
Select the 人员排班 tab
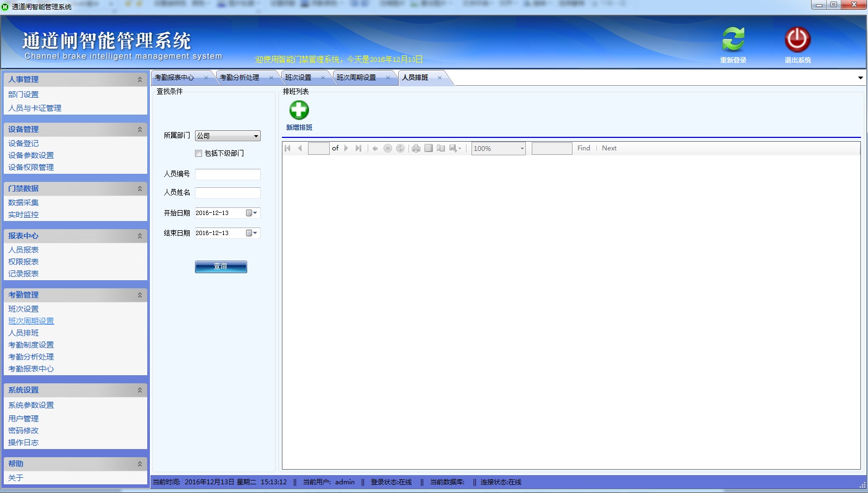(x=415, y=78)
